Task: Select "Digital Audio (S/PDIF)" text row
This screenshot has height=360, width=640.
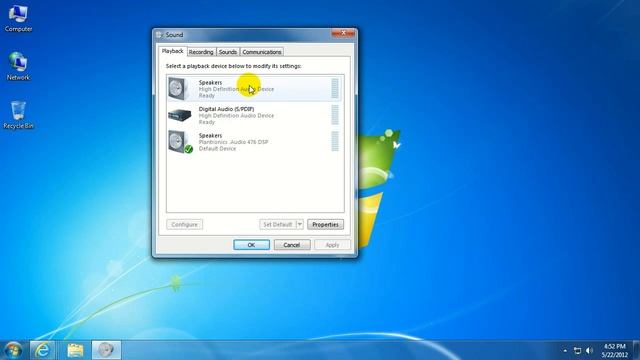Action: [x=226, y=109]
